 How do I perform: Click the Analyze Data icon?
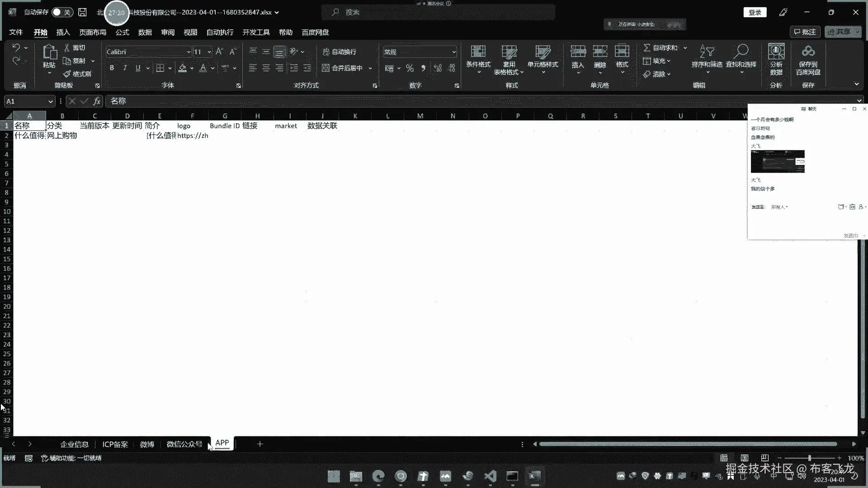(776, 52)
